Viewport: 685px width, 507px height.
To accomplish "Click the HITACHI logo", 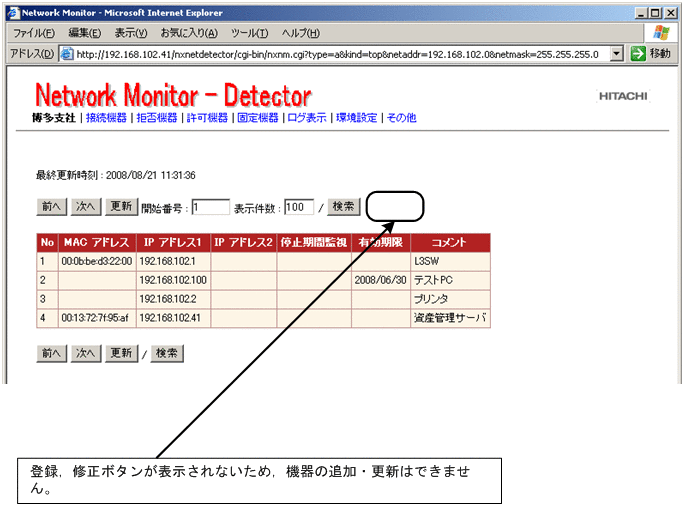I will pyautogui.click(x=623, y=96).
